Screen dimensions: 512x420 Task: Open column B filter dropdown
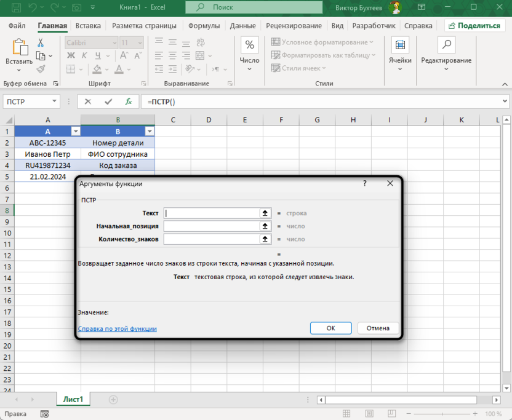[150, 132]
